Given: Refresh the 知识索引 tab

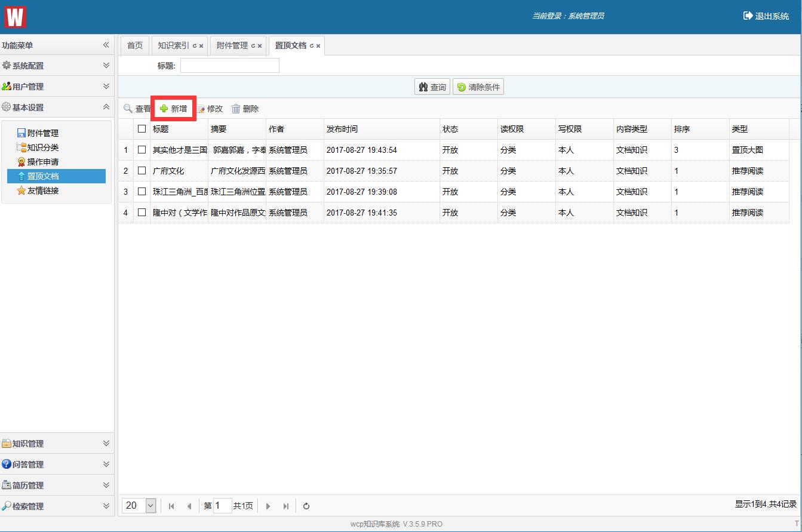Looking at the screenshot, I should pos(194,46).
